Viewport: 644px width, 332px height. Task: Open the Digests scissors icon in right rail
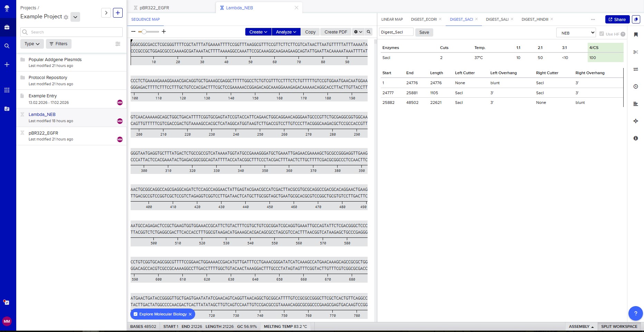tap(636, 52)
